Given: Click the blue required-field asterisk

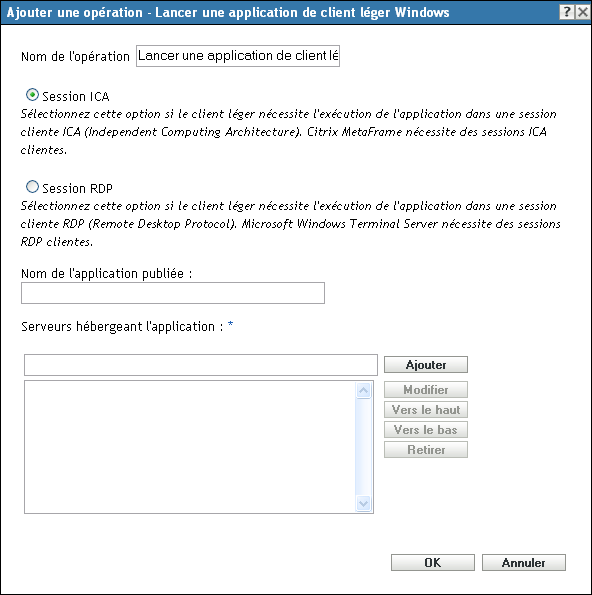Looking at the screenshot, I should (x=230, y=324).
